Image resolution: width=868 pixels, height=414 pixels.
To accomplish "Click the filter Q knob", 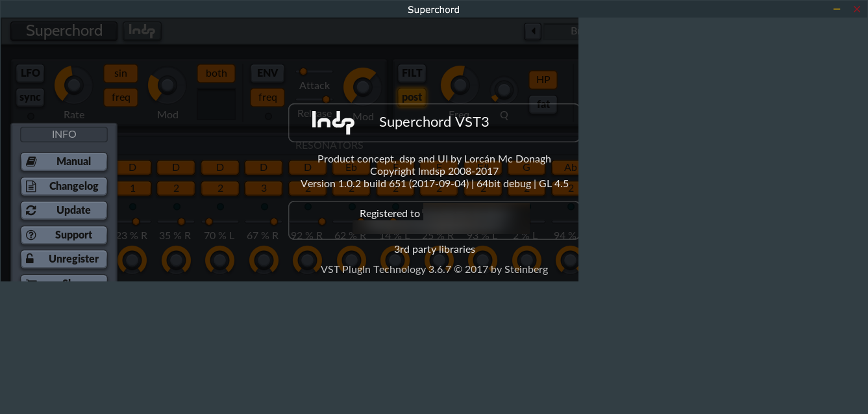I will tap(504, 90).
